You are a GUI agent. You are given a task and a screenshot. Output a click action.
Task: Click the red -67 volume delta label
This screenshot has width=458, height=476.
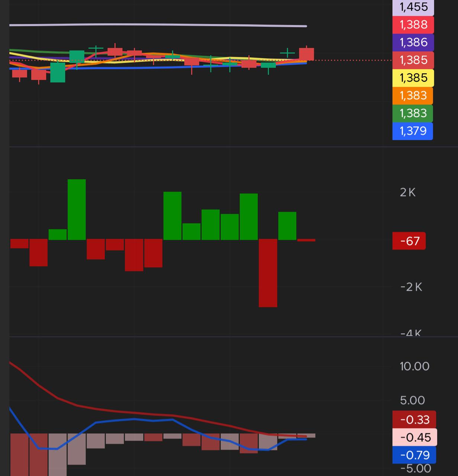point(409,241)
